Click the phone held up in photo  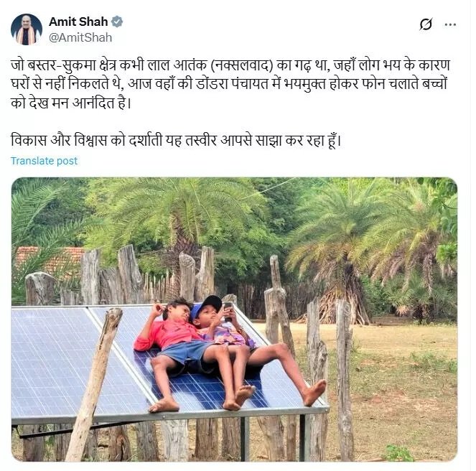tap(228, 307)
